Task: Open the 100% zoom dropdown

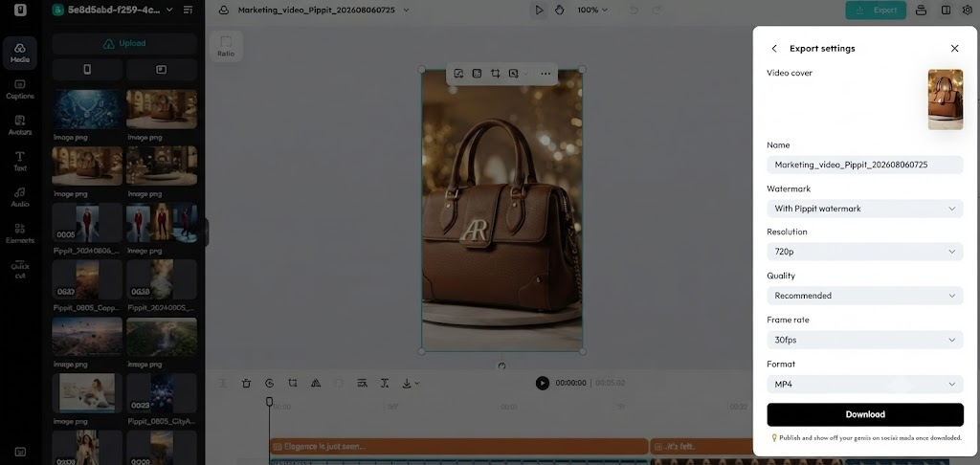Action: click(592, 10)
